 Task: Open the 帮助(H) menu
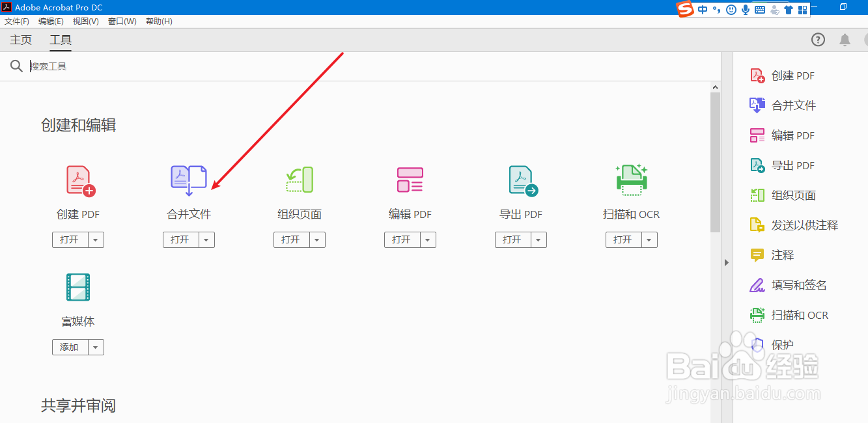click(x=159, y=21)
